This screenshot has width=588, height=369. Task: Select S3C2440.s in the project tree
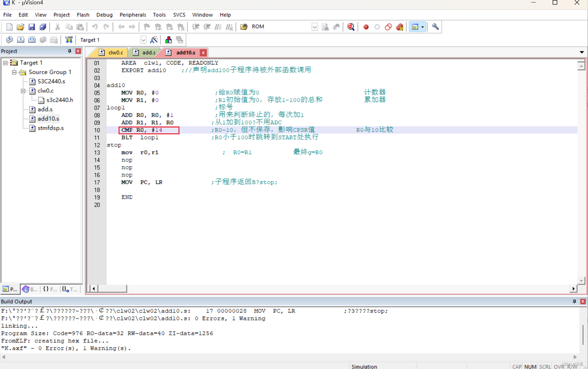click(x=51, y=81)
